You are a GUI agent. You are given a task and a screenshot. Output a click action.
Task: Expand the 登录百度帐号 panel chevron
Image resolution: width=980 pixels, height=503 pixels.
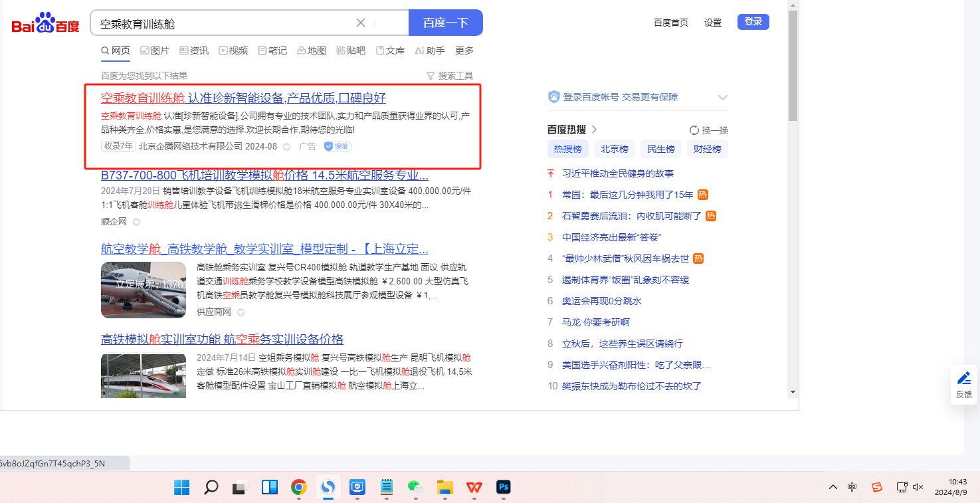click(723, 98)
